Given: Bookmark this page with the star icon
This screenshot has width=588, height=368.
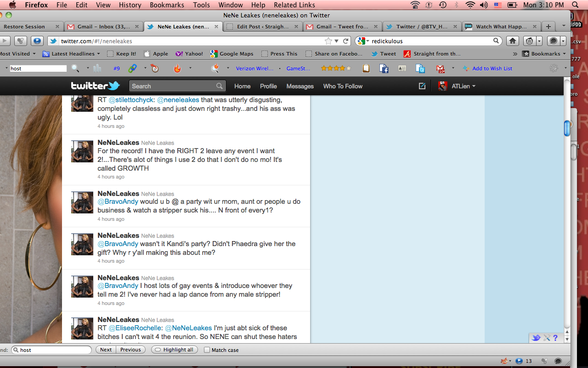Looking at the screenshot, I should point(328,41).
